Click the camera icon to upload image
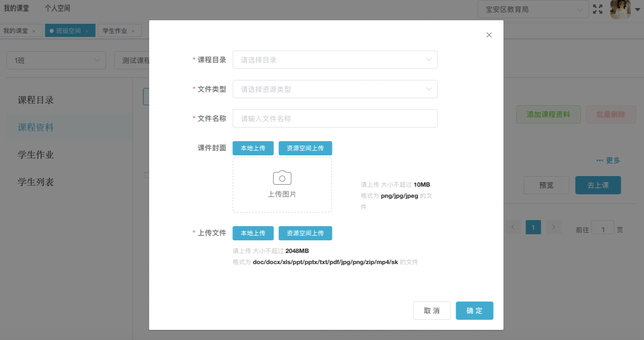644x340 pixels. (x=282, y=178)
